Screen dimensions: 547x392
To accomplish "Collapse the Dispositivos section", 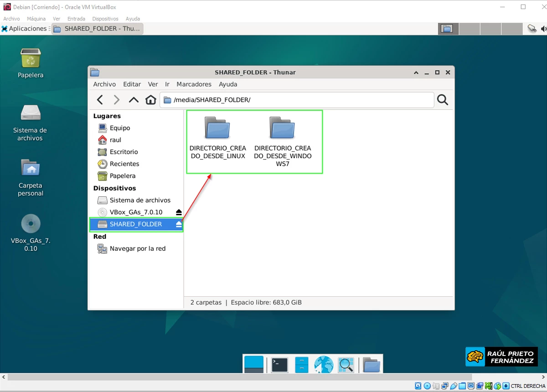I will (x=114, y=188).
